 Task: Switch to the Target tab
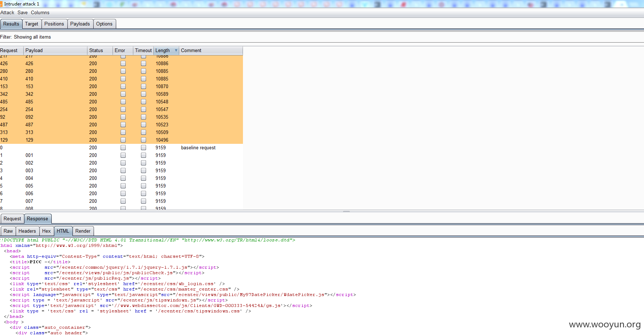[x=32, y=24]
